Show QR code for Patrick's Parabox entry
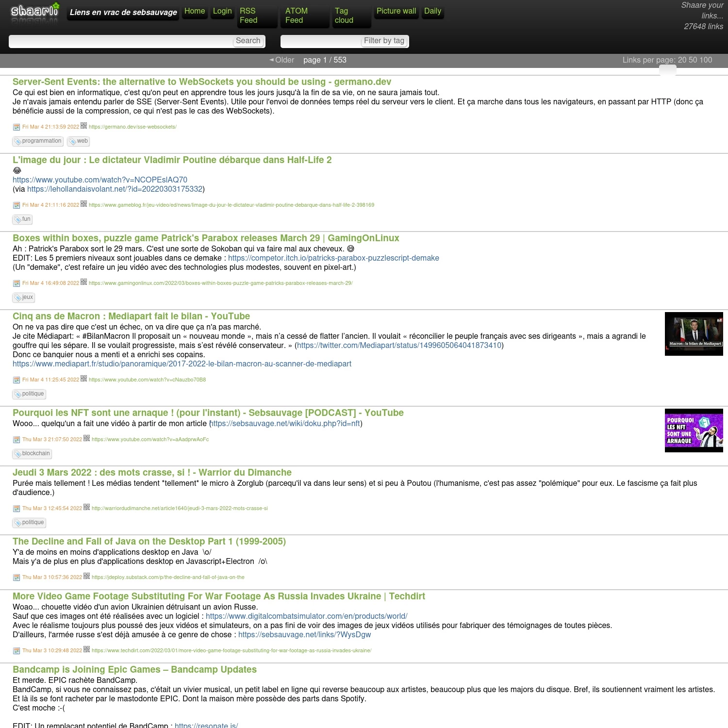The image size is (728, 728). pos(84,281)
